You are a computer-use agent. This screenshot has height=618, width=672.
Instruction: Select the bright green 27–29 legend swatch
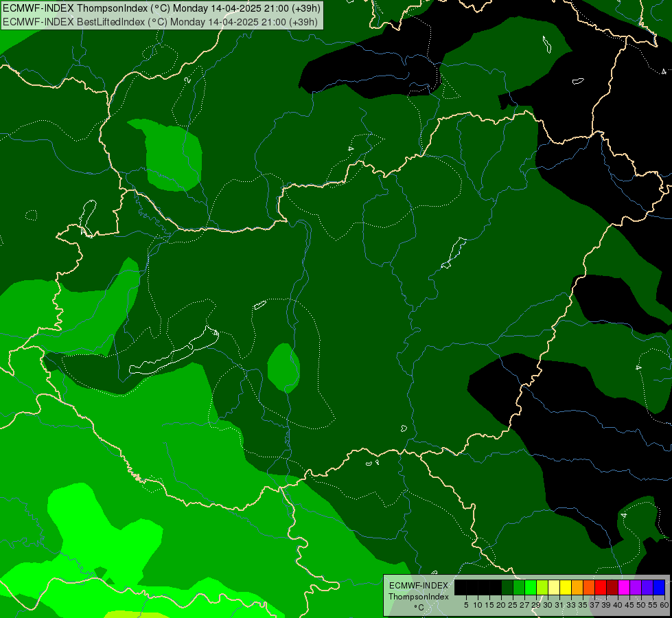coord(531,587)
